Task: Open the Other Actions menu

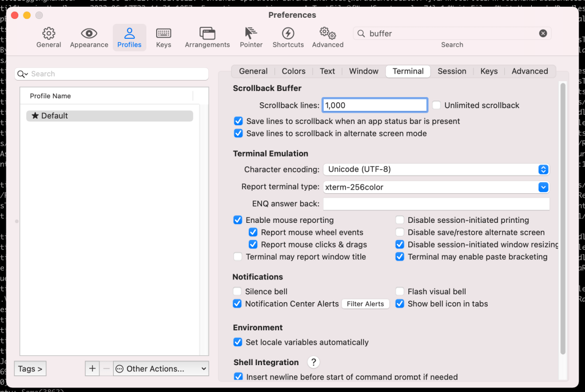Action: [161, 369]
